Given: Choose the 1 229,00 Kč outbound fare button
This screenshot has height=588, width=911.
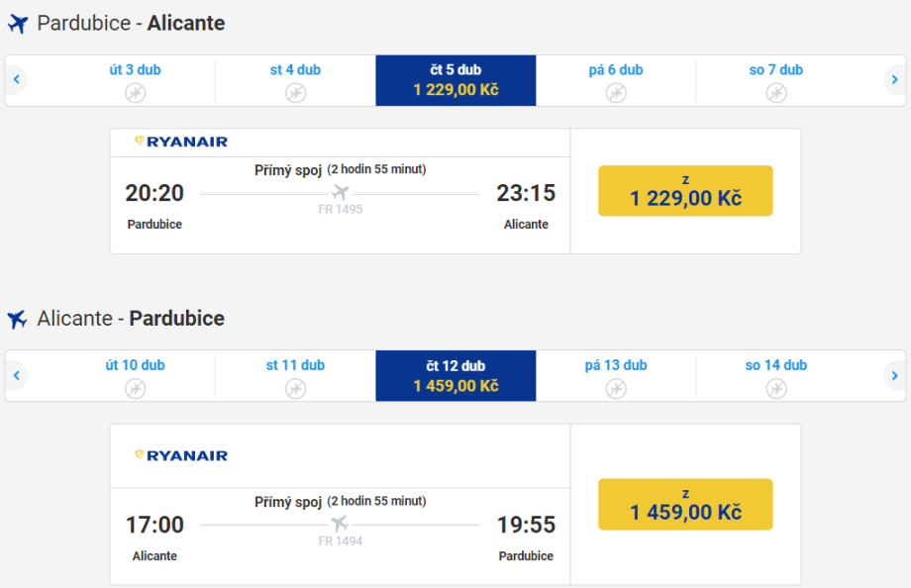Looking at the screenshot, I should coord(685,190).
